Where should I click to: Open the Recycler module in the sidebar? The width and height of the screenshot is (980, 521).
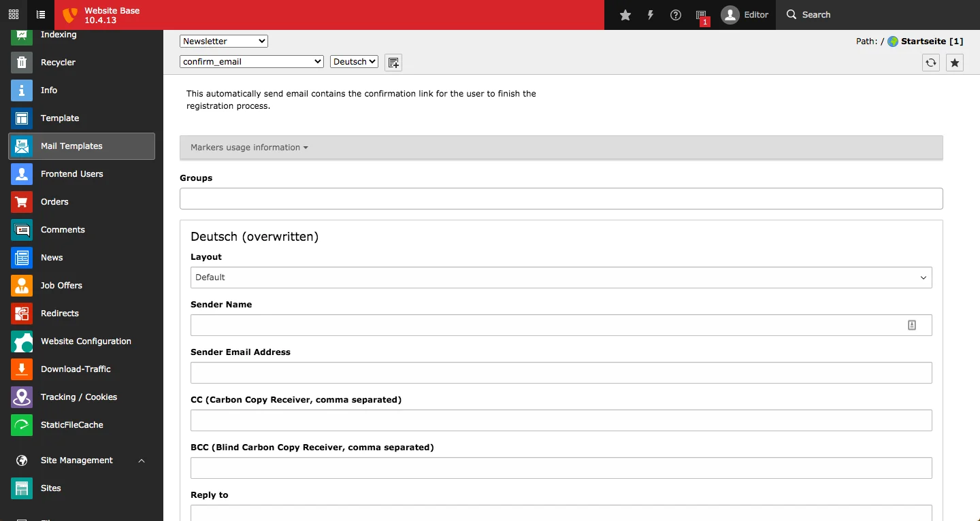coord(59,62)
